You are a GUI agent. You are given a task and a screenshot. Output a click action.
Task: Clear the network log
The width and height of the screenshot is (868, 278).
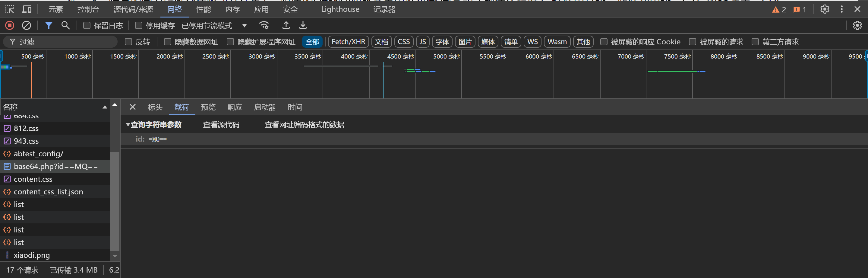tap(26, 25)
